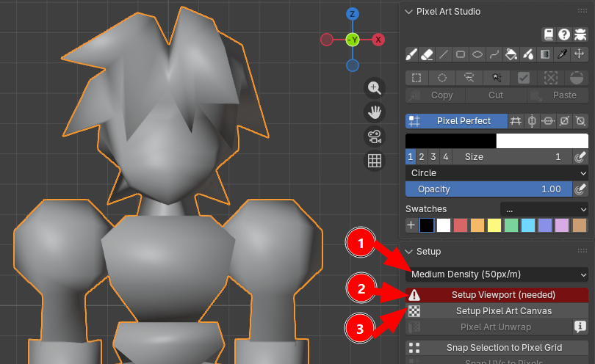This screenshot has width=595, height=364.
Task: Toggle the grid overlay icon beside Pixel Perfect
Action: 516,121
